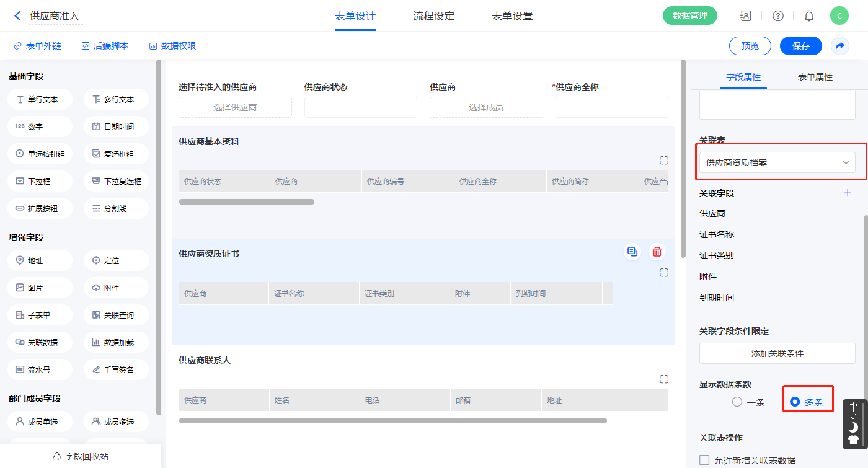Open the 选择供应商 selector field
868x468 pixels.
pos(235,107)
